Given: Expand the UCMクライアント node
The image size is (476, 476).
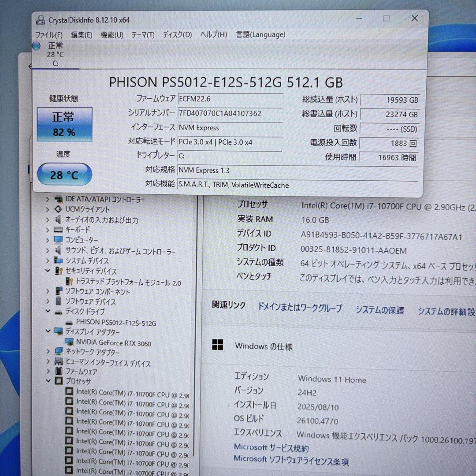Looking at the screenshot, I should point(48,209).
